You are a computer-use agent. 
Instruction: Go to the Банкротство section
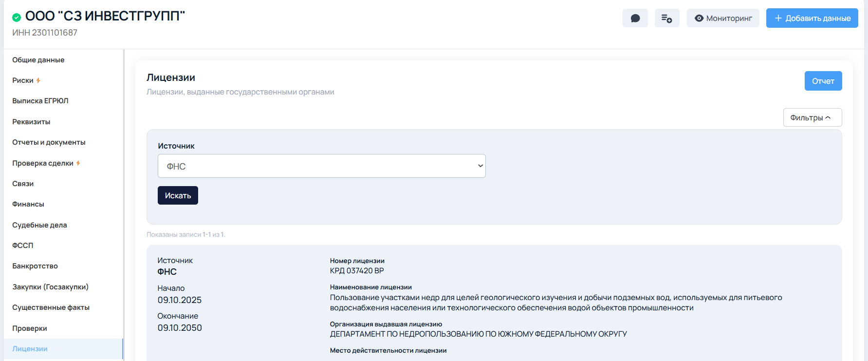[x=35, y=266]
